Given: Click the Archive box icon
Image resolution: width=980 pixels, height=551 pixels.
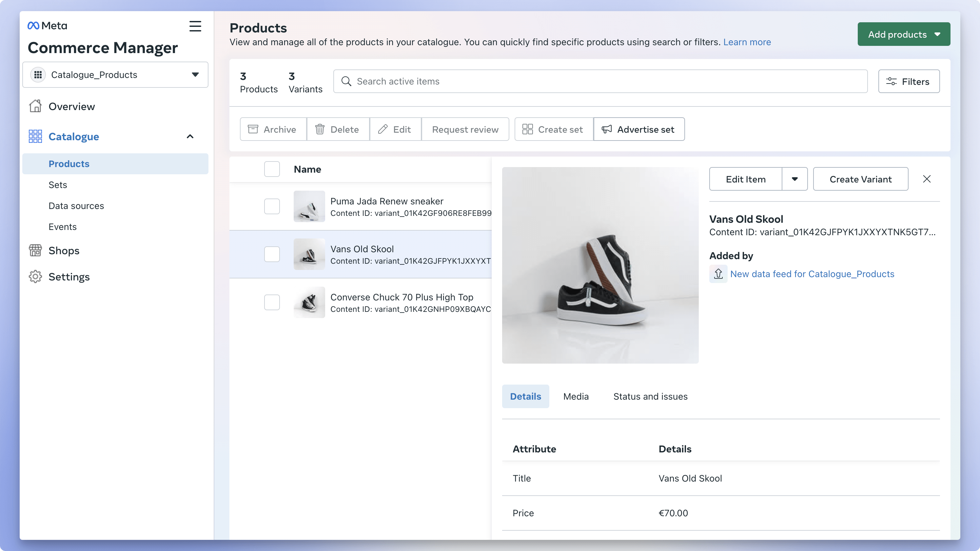Looking at the screenshot, I should coord(253,129).
